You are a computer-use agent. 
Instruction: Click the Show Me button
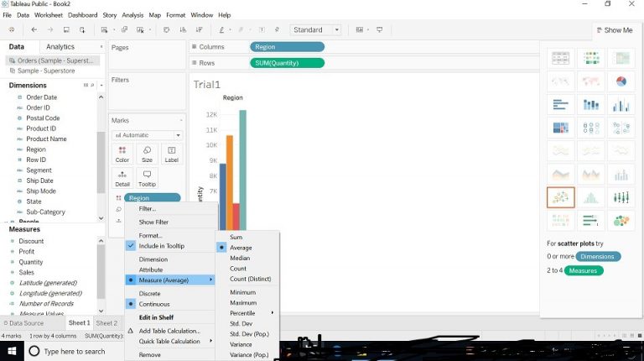click(615, 30)
